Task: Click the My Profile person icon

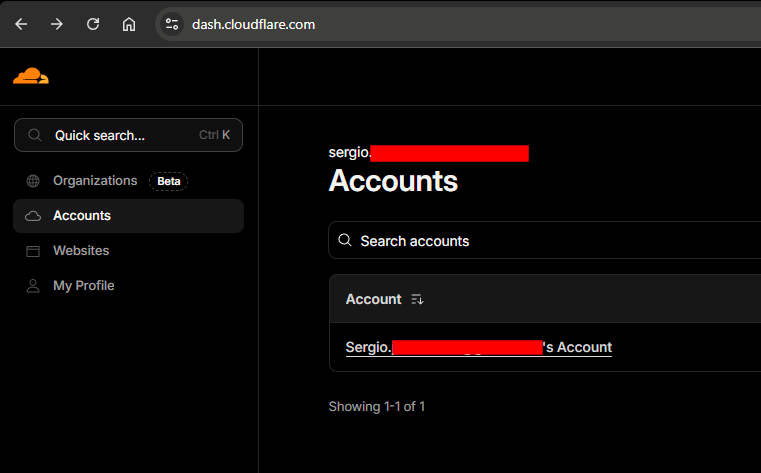Action: pyautogui.click(x=33, y=286)
